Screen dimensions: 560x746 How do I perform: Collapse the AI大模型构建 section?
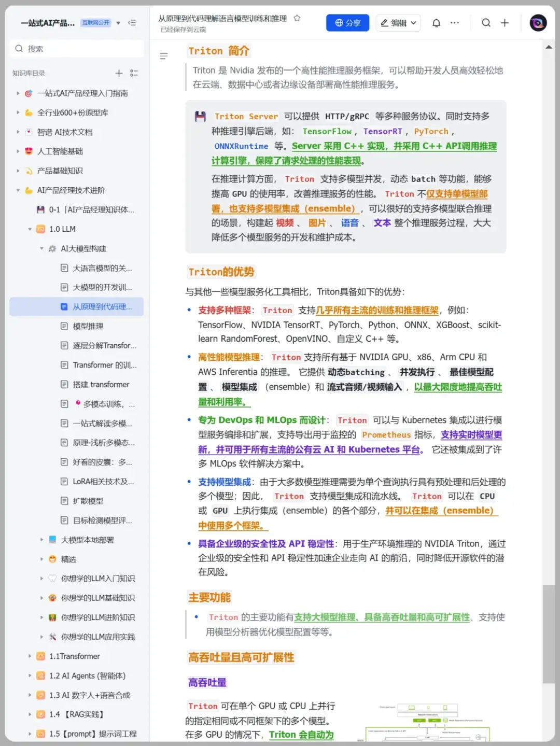click(x=41, y=249)
